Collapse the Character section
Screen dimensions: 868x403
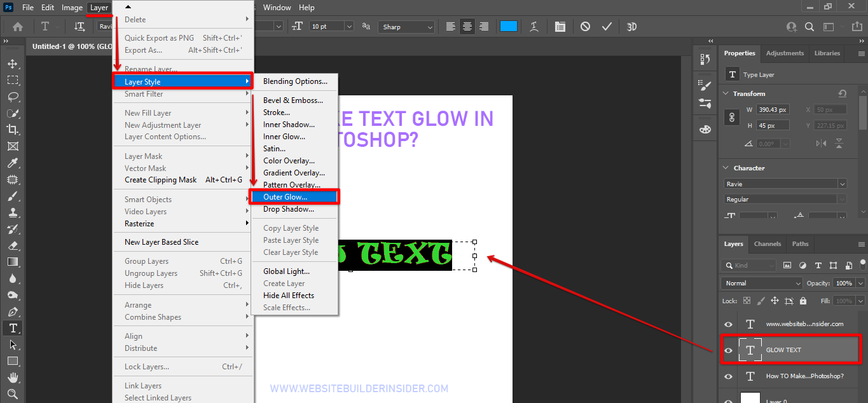tap(727, 168)
